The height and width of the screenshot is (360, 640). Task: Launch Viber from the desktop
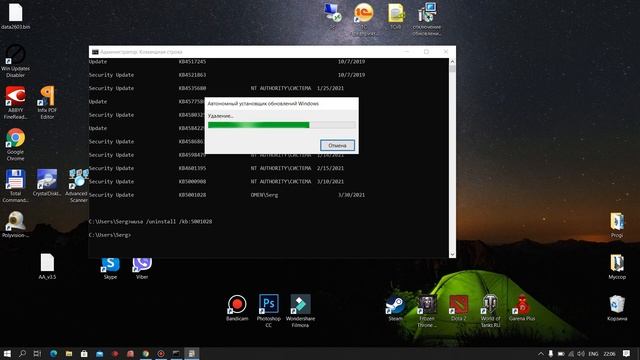(142, 268)
